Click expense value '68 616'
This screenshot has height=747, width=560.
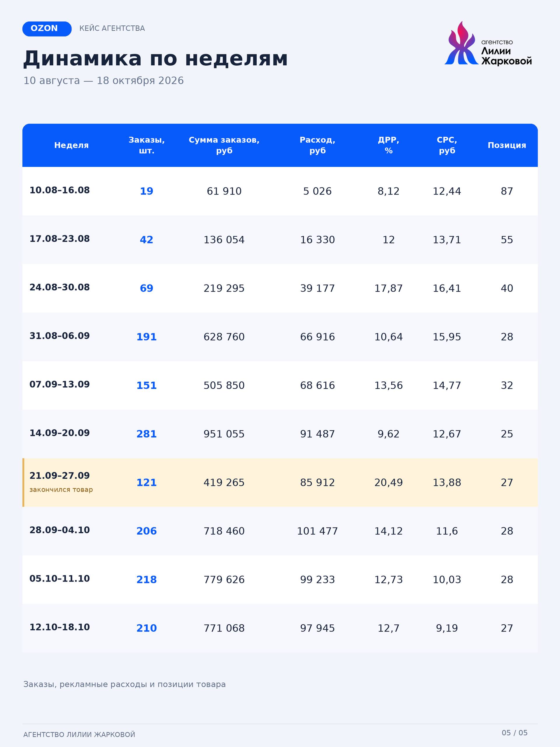317,386
